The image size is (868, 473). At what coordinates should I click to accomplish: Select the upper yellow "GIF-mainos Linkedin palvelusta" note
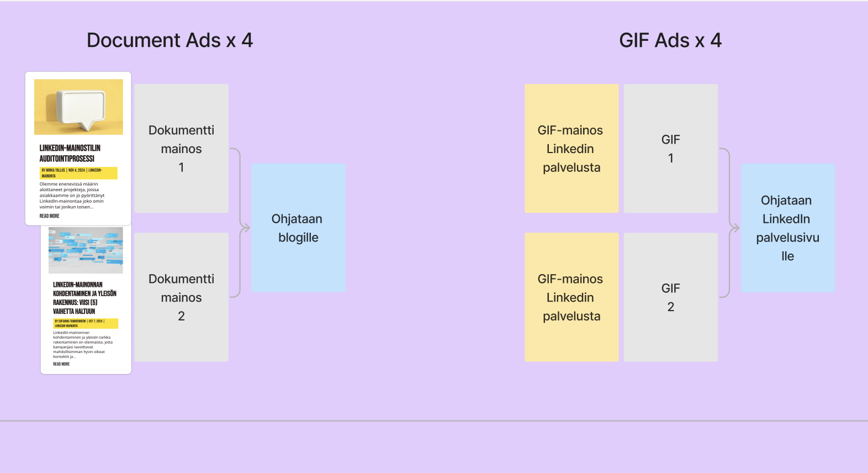click(x=571, y=149)
